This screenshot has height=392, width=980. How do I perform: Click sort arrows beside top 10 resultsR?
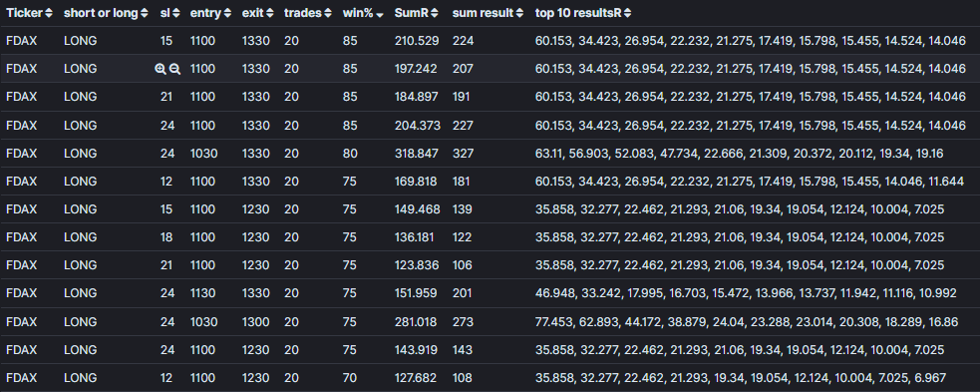[627, 13]
